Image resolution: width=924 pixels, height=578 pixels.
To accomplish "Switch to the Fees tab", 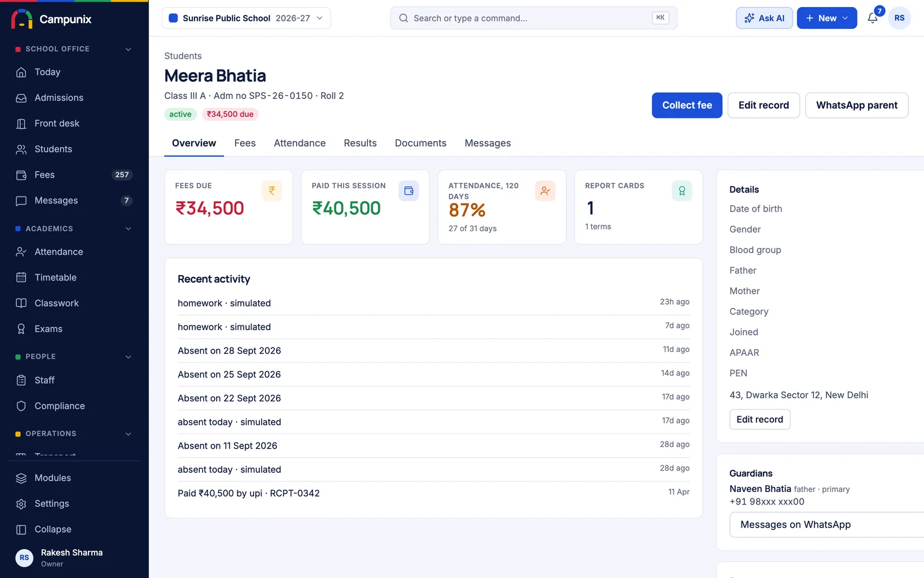I will click(245, 143).
